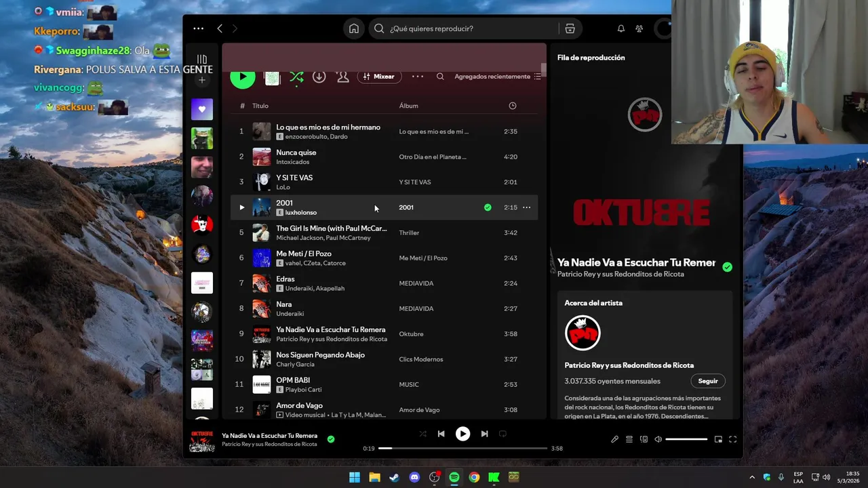
Task: Skip to the next track
Action: tap(484, 434)
